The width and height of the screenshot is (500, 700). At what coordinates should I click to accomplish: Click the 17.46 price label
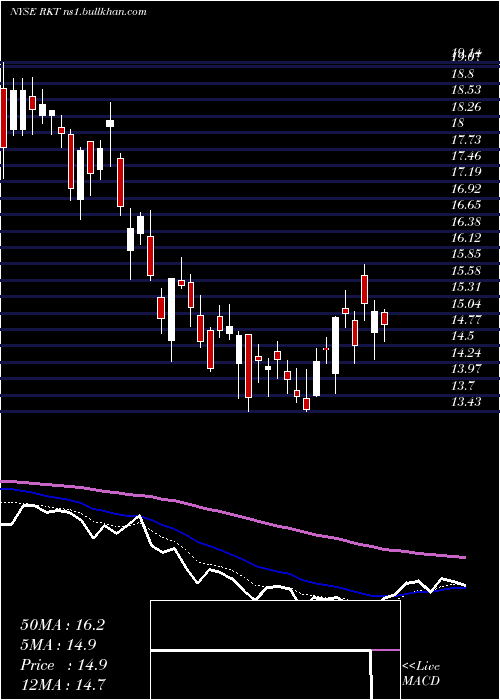pyautogui.click(x=466, y=156)
